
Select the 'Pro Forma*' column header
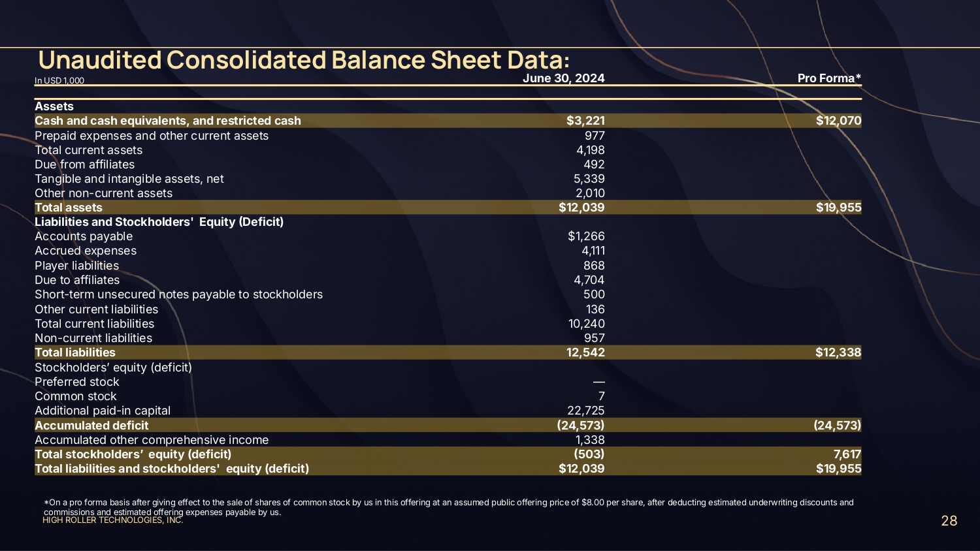click(829, 78)
